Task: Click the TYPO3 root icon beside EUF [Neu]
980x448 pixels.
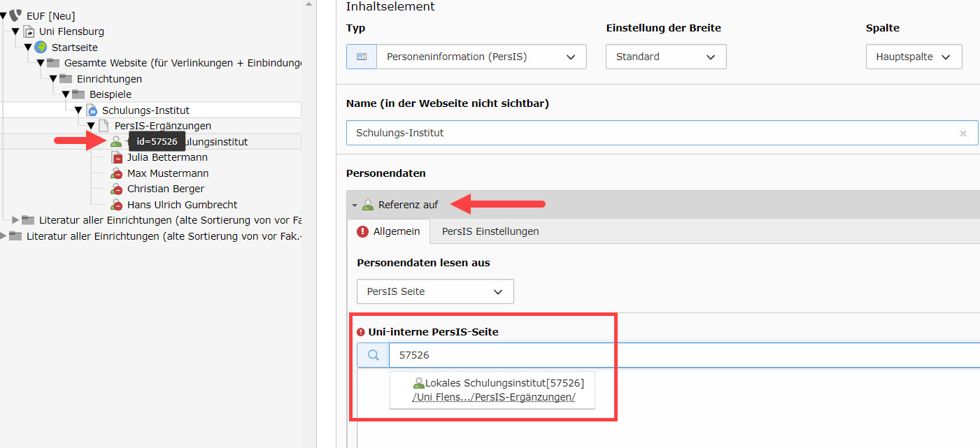Action: 15,15
